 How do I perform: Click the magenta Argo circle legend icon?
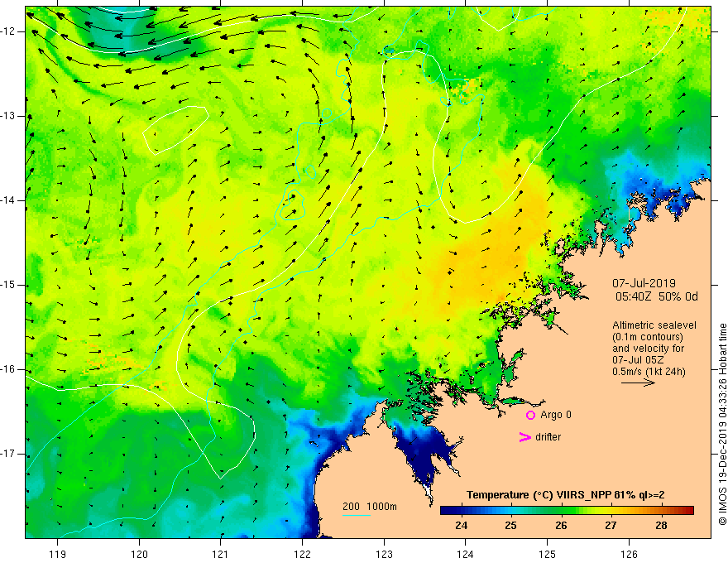point(530,416)
